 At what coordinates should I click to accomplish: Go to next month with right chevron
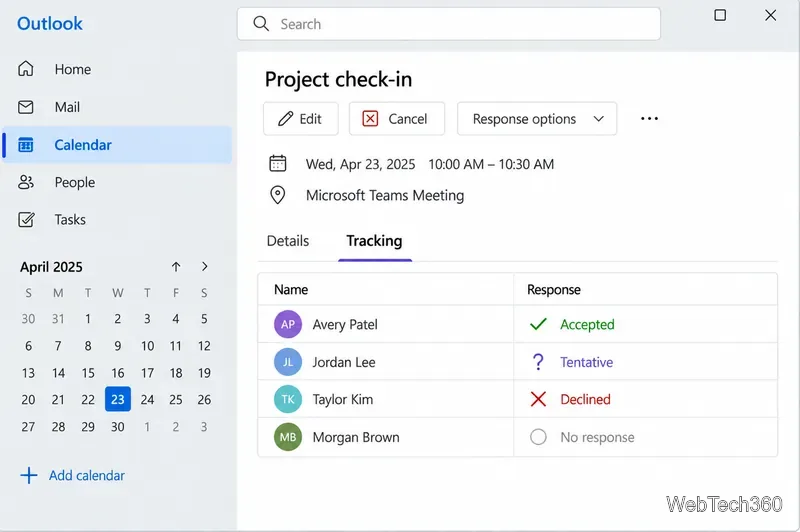[205, 266]
